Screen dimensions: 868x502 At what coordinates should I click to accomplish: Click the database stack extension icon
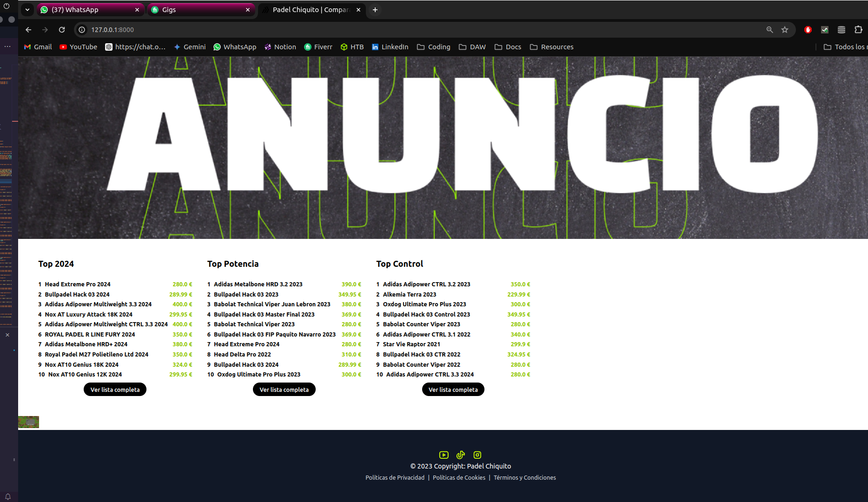841,30
